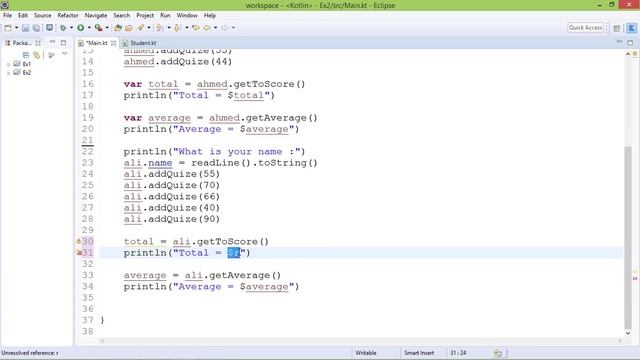Open the Help menu
The image size is (640, 360).
coord(210,15)
